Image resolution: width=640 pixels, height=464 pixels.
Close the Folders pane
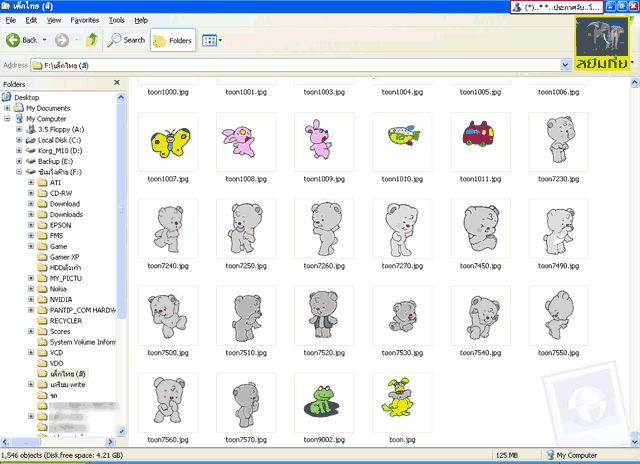pyautogui.click(x=117, y=83)
